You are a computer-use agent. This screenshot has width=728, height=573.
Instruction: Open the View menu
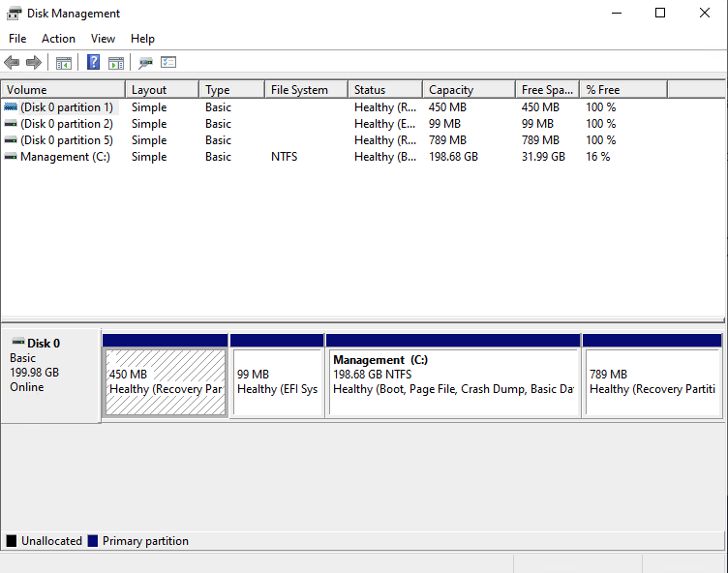click(103, 39)
